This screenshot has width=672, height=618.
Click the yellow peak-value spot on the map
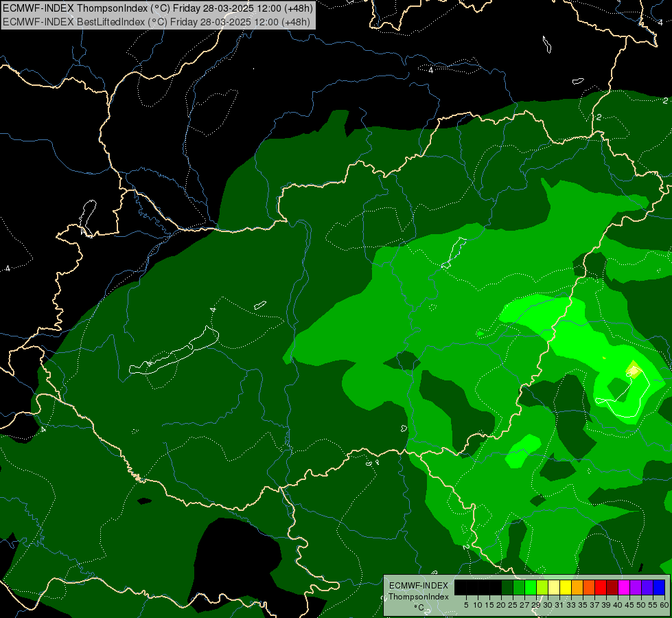pyautogui.click(x=634, y=369)
